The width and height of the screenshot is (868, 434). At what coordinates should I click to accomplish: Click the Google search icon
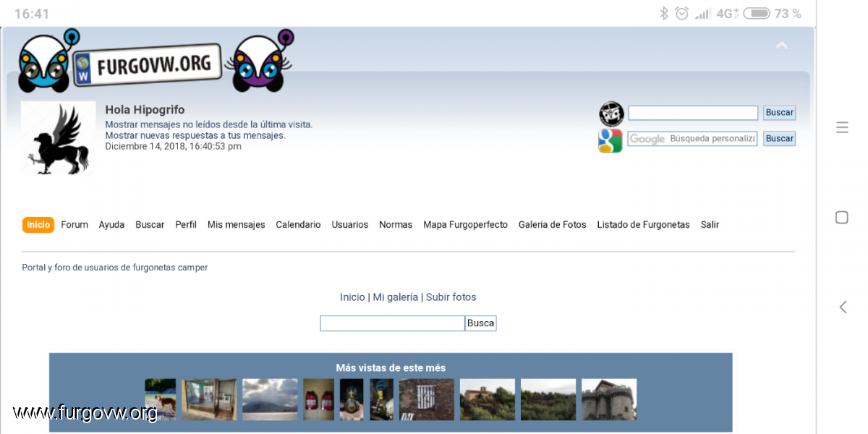610,140
